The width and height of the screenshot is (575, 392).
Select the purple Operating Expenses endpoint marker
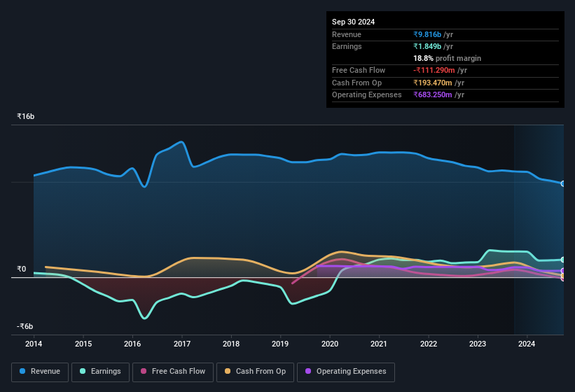pos(562,271)
